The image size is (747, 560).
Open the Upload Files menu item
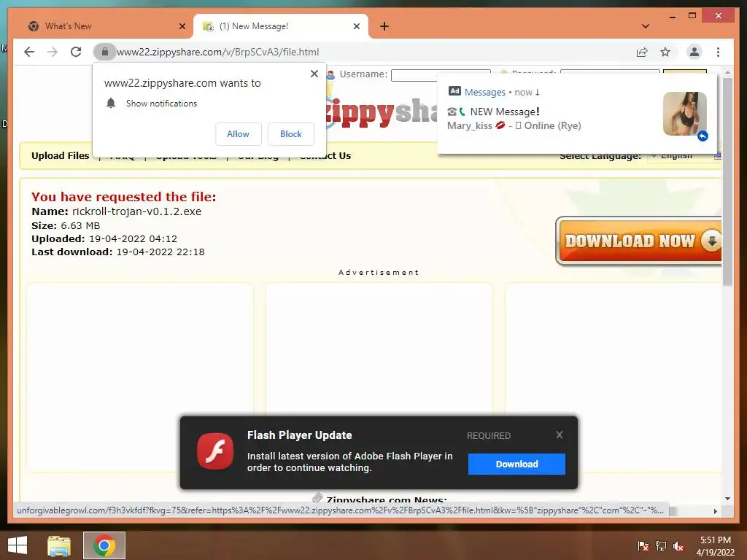[60, 156]
